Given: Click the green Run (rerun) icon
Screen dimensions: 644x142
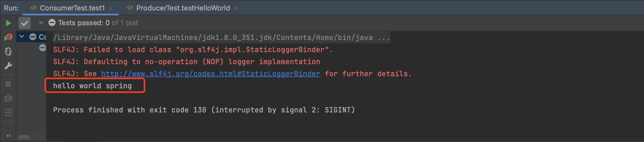Looking at the screenshot, I should [8, 23].
